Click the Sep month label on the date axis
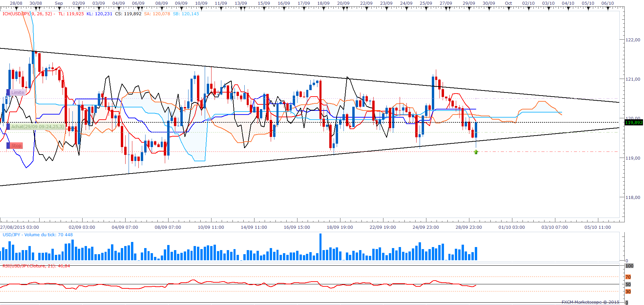This screenshot has height=305, width=644. [x=59, y=3]
